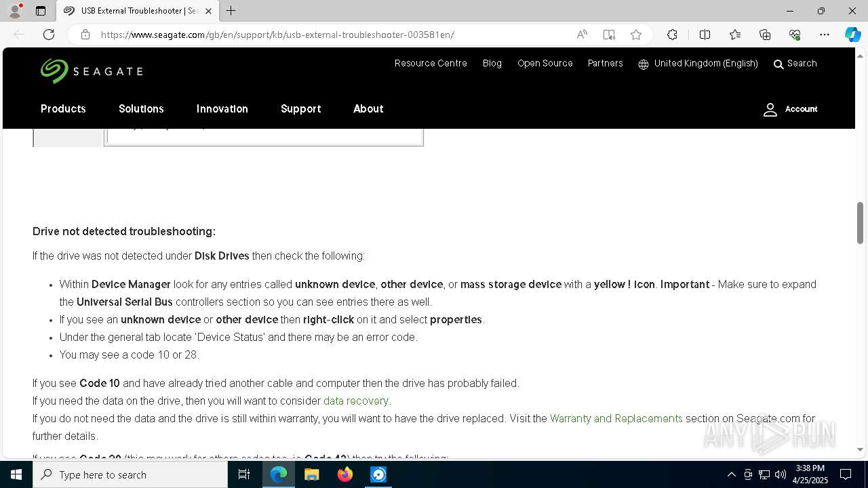Open Task View on the taskbar
868x488 pixels.
[244, 474]
